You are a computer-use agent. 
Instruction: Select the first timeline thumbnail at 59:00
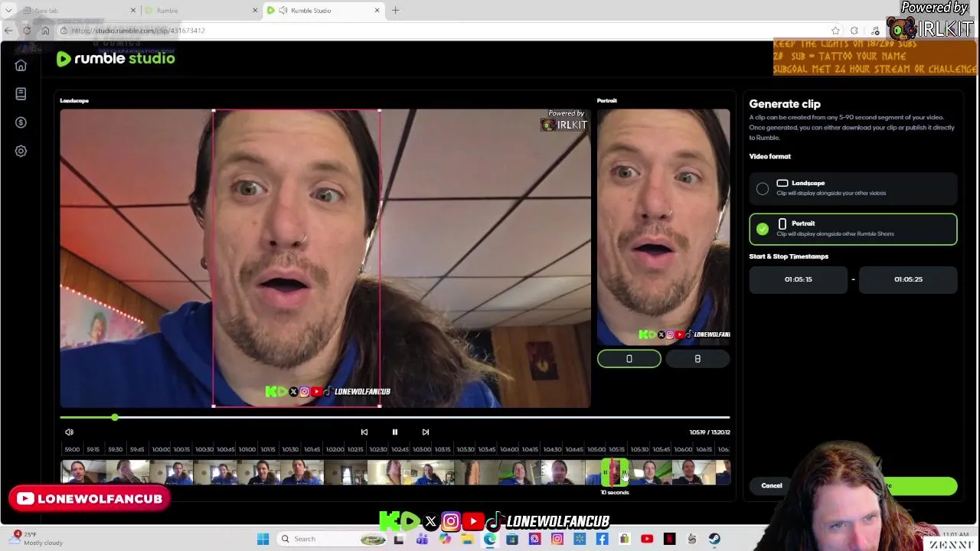pyautogui.click(x=82, y=472)
